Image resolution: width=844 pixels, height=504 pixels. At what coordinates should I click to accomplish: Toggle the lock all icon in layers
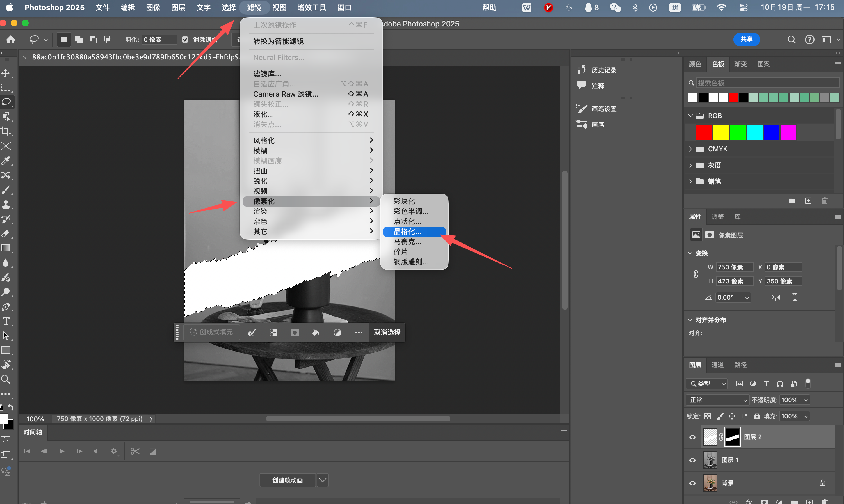(x=757, y=416)
